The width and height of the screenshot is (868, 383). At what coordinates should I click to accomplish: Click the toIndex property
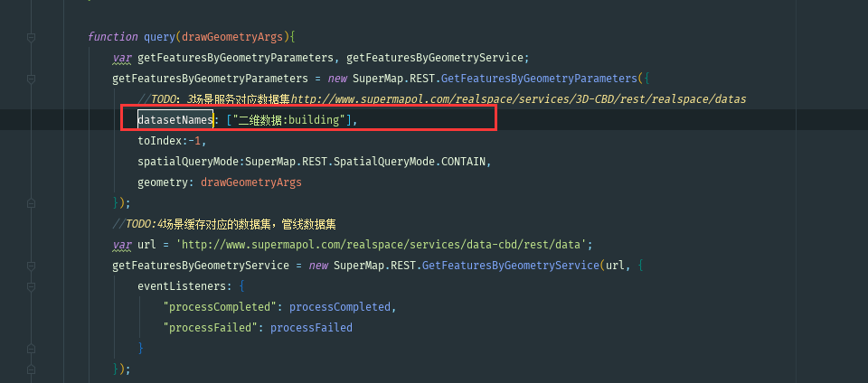coord(160,141)
